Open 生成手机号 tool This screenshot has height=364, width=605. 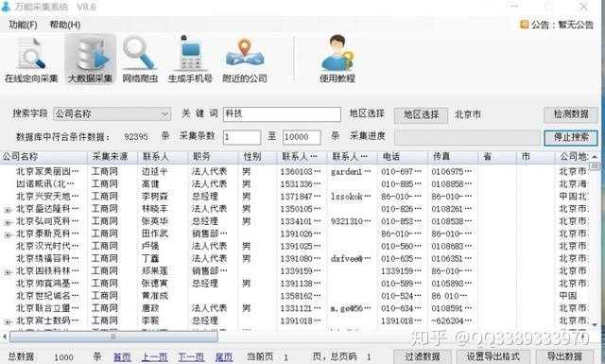pos(190,59)
